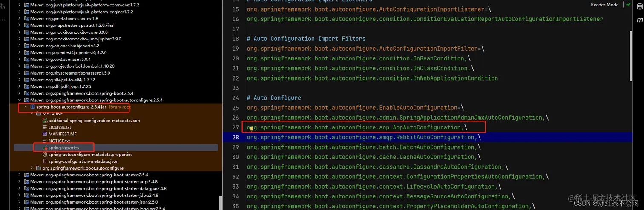
Task: Click the library icon of Maven spring-boot-starter-aop:2.4.8
Action: [27, 181]
